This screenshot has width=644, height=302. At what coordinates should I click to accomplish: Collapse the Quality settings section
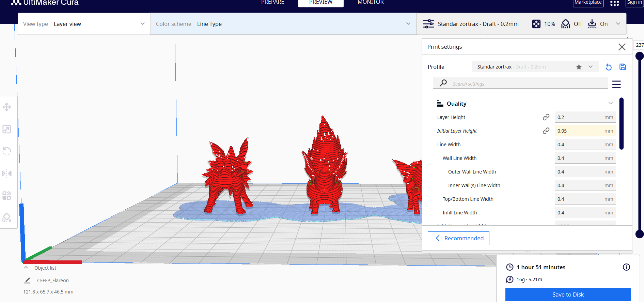pos(611,103)
